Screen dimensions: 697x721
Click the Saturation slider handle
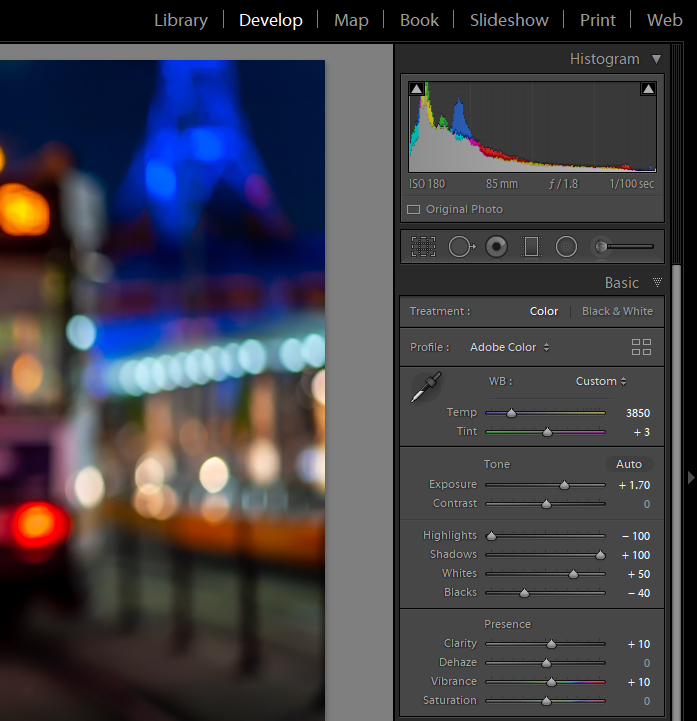click(x=546, y=702)
